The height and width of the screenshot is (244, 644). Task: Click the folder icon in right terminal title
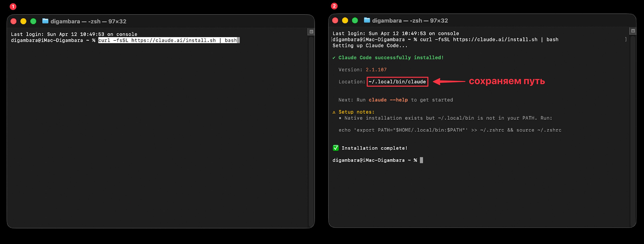[x=367, y=20]
